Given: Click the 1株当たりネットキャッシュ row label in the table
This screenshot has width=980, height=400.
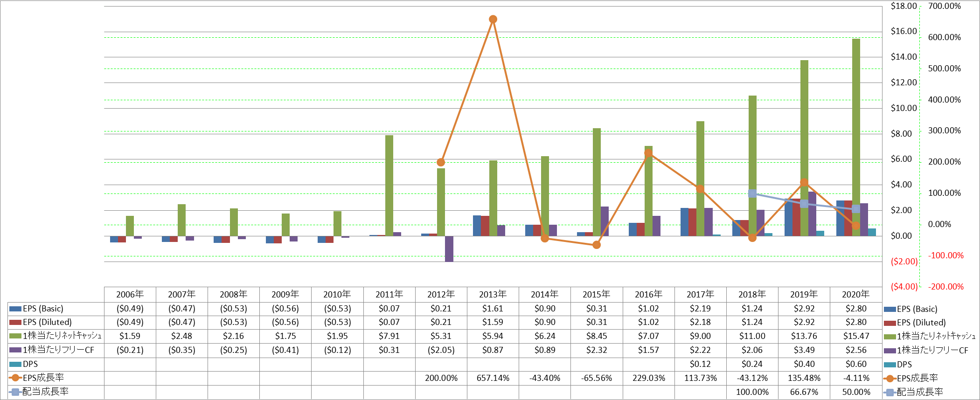Looking at the screenshot, I should (x=62, y=336).
